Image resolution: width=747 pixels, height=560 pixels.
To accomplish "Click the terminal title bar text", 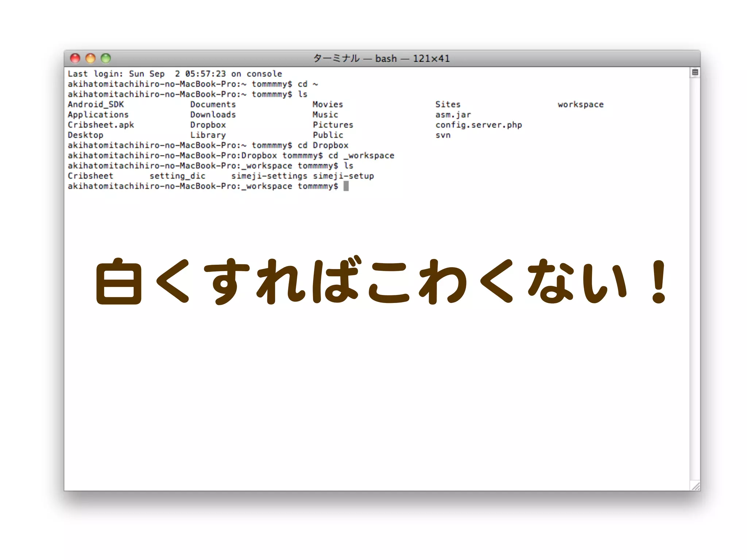I will [381, 58].
